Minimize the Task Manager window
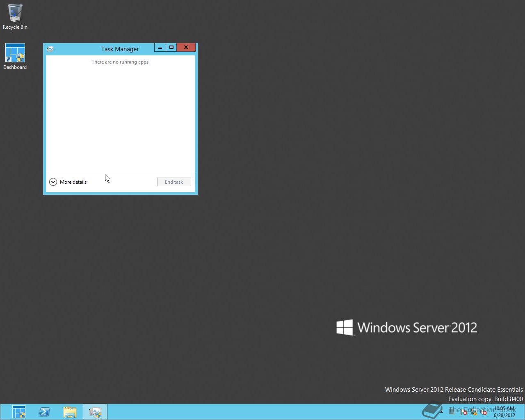Viewport: 525px width, 420px height. [160, 48]
